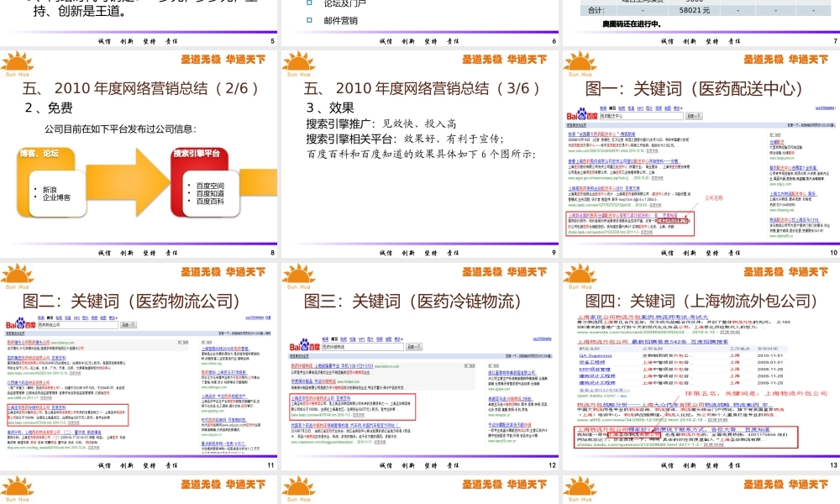
Task: Click text 奥图码还在进行中 on slide 7
Action: point(633,24)
